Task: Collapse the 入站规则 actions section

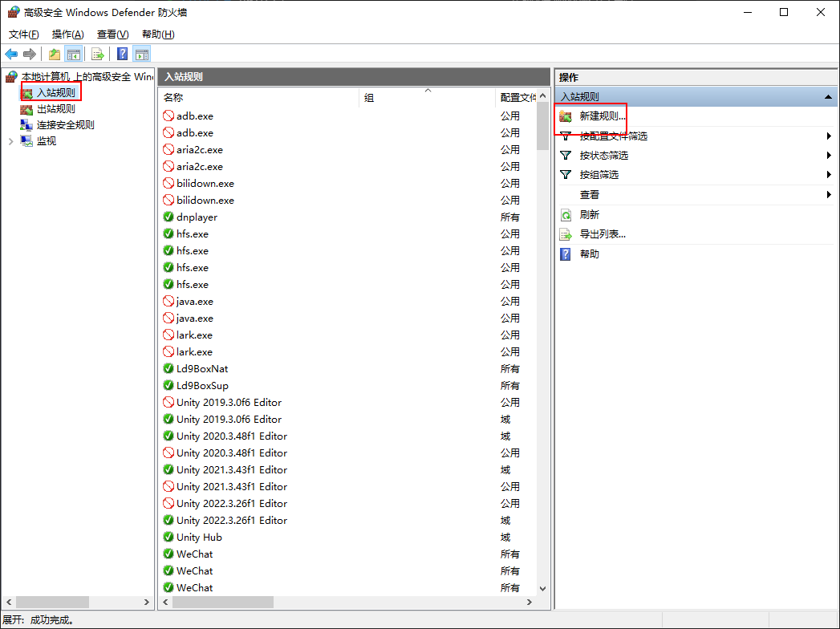Action: (828, 97)
